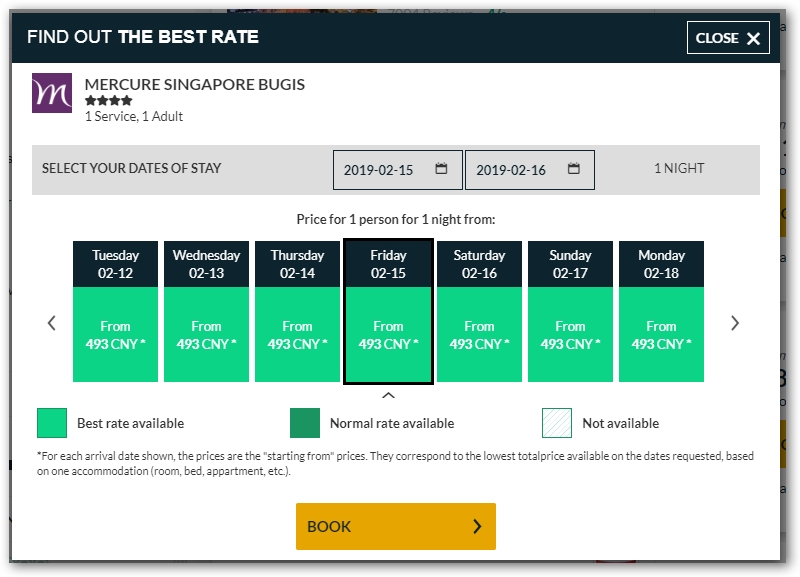Click the Mercure purple logo
The image size is (800, 577).
click(x=52, y=93)
